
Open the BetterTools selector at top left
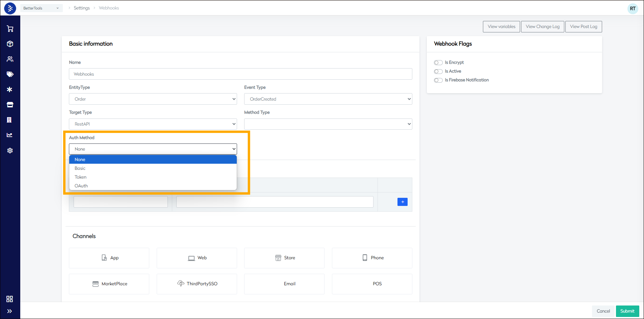(41, 8)
